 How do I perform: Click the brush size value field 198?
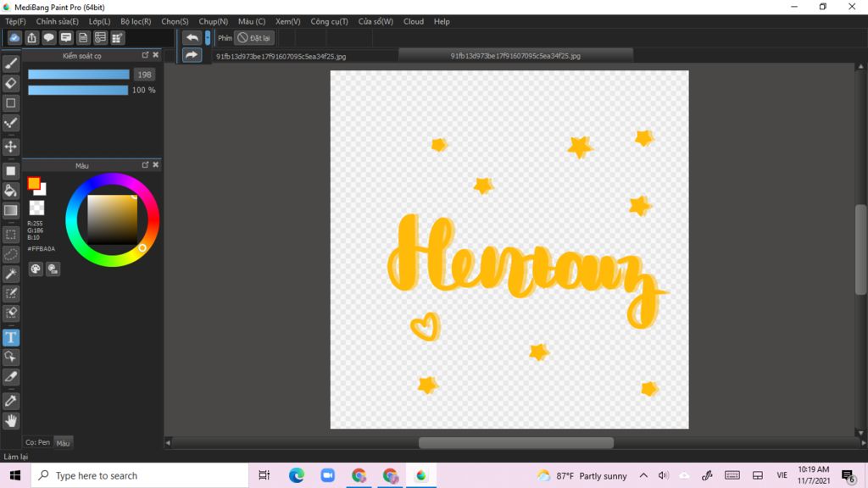click(x=144, y=75)
